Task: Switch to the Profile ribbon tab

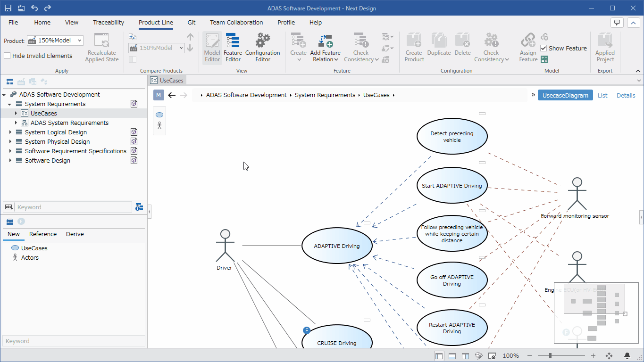Action: click(x=286, y=22)
